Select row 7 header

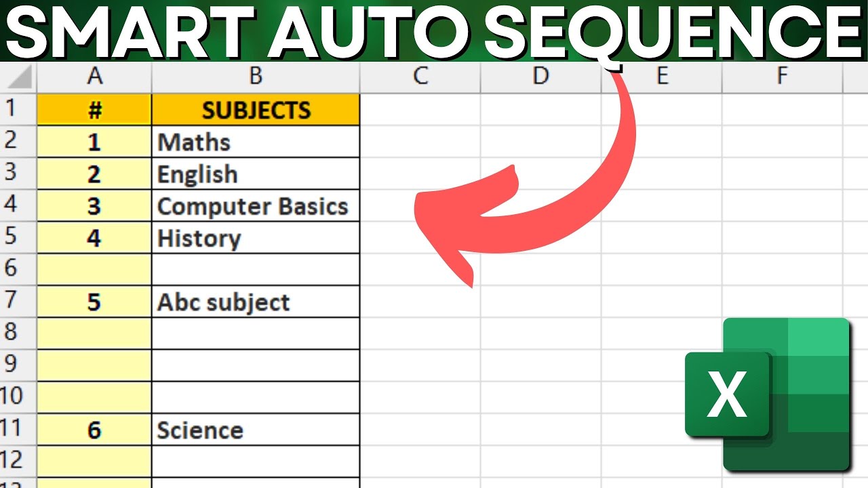pyautogui.click(x=18, y=302)
